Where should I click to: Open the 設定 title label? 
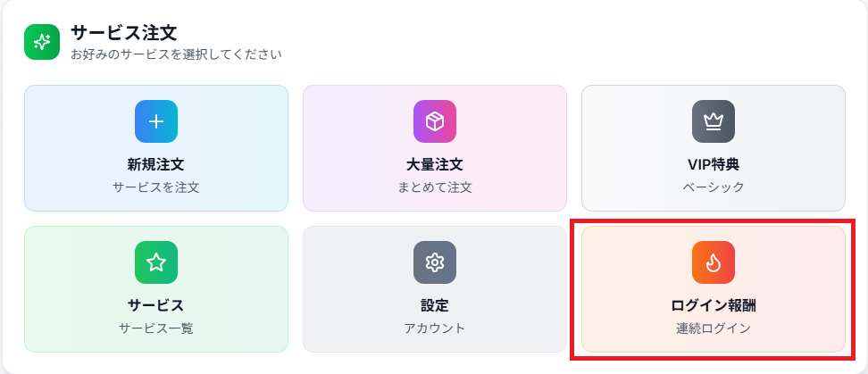click(435, 306)
